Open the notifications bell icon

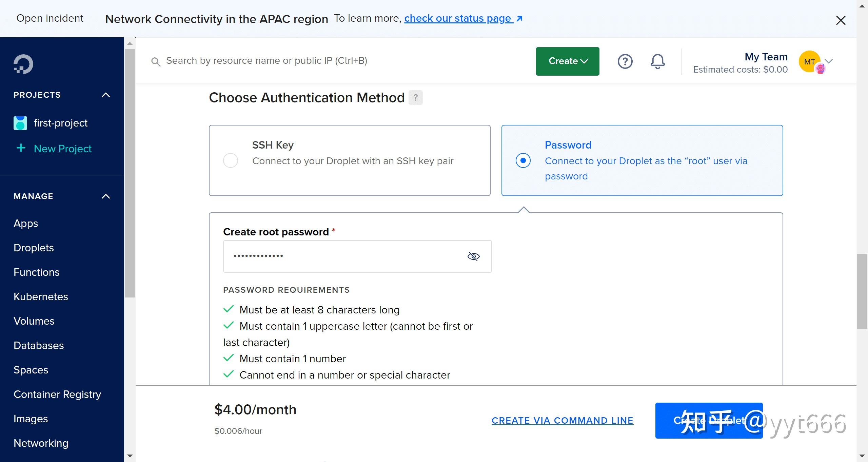pyautogui.click(x=657, y=61)
